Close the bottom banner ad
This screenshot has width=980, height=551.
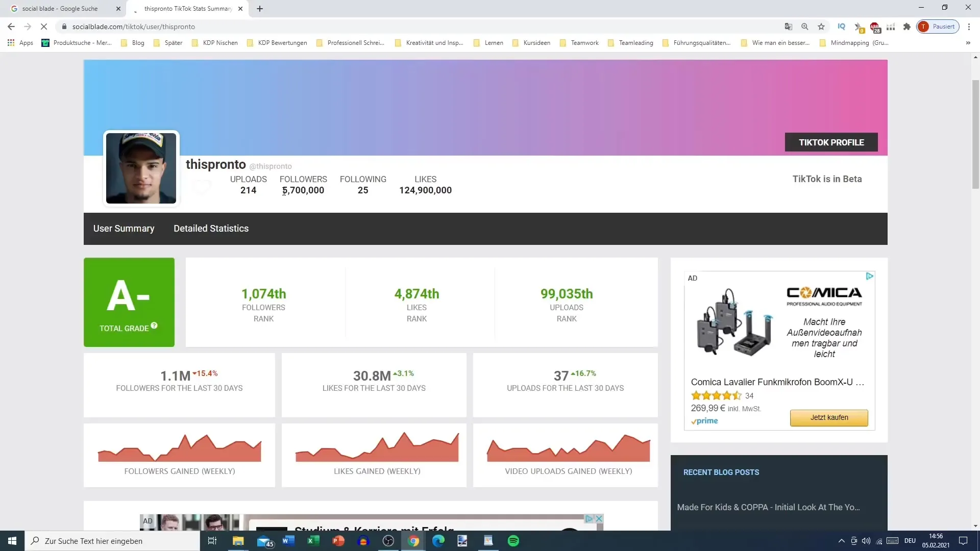click(x=599, y=518)
